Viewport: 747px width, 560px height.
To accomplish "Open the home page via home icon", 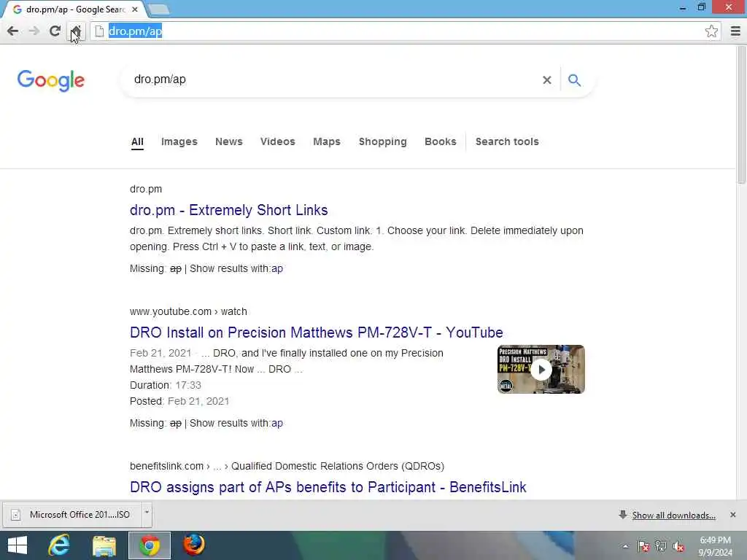I will (x=76, y=31).
